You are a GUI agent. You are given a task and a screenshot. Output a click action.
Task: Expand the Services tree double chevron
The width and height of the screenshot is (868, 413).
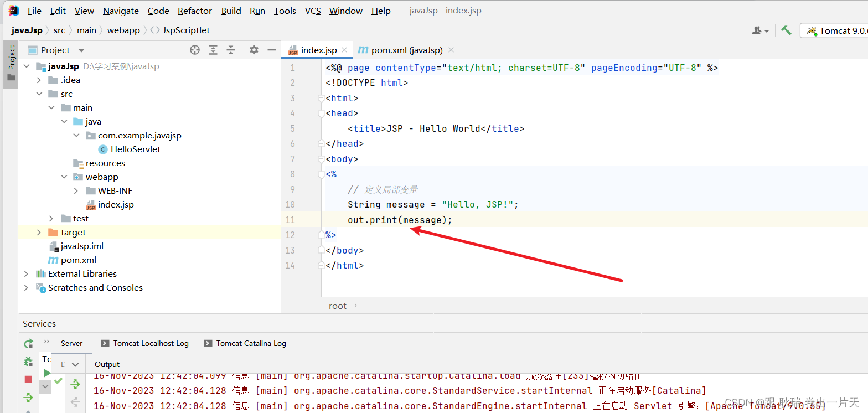[46, 342]
